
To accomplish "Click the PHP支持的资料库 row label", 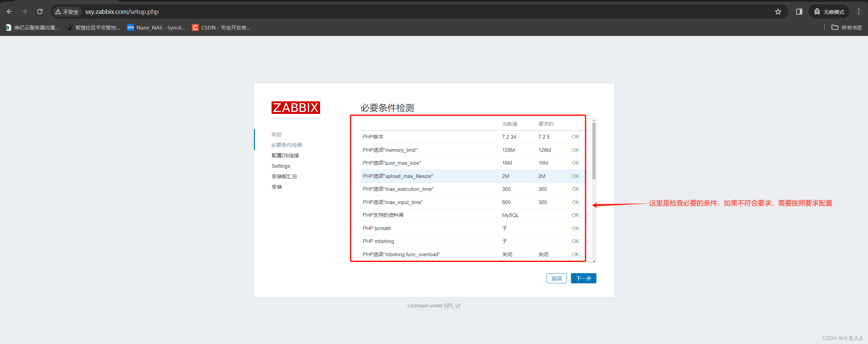I will tap(383, 215).
